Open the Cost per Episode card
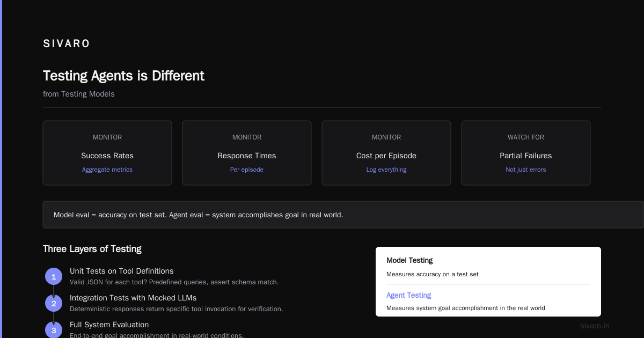This screenshot has width=644, height=338. (x=386, y=153)
